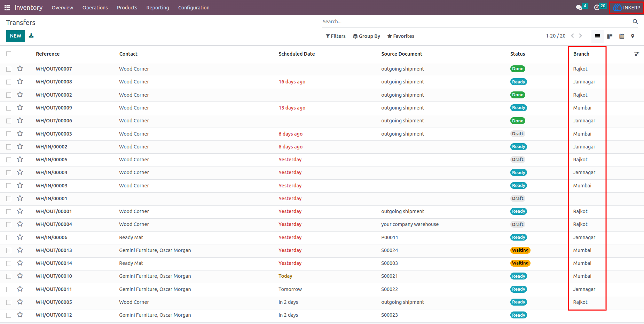Check the WH/OUT/00013 row checkbox
The height and width of the screenshot is (324, 644).
(9, 250)
